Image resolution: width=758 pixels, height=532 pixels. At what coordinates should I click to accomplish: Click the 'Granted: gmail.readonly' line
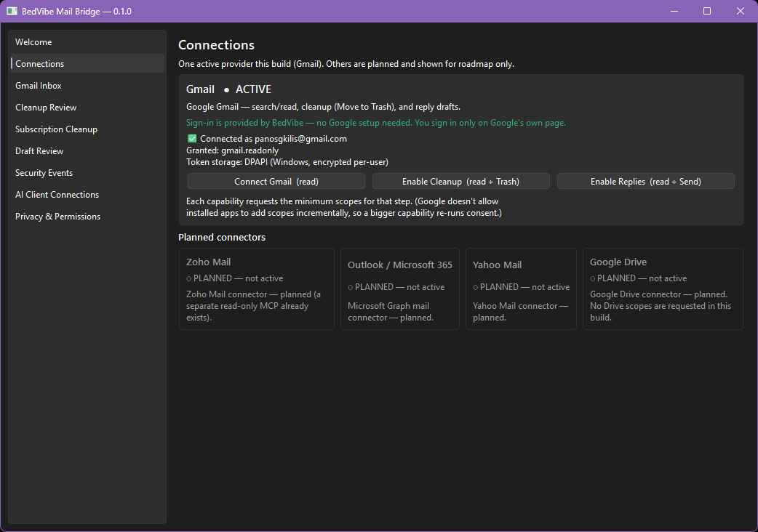[233, 150]
